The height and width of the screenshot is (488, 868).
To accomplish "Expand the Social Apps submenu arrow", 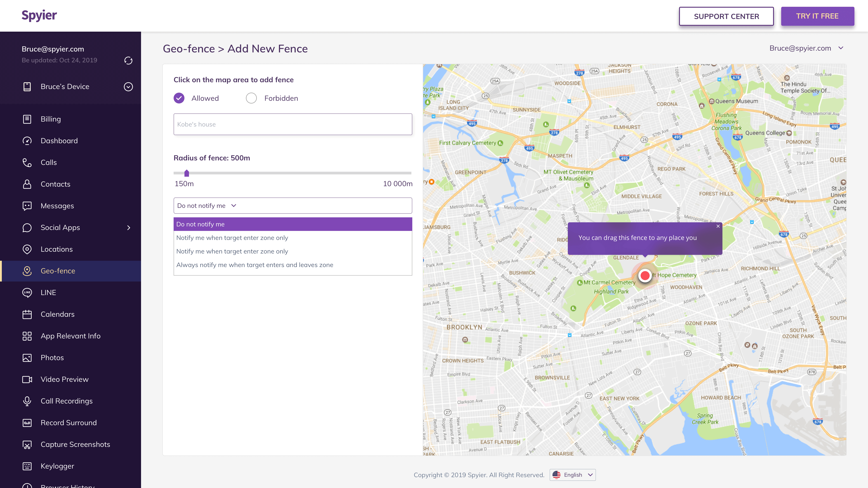I will [x=129, y=228].
